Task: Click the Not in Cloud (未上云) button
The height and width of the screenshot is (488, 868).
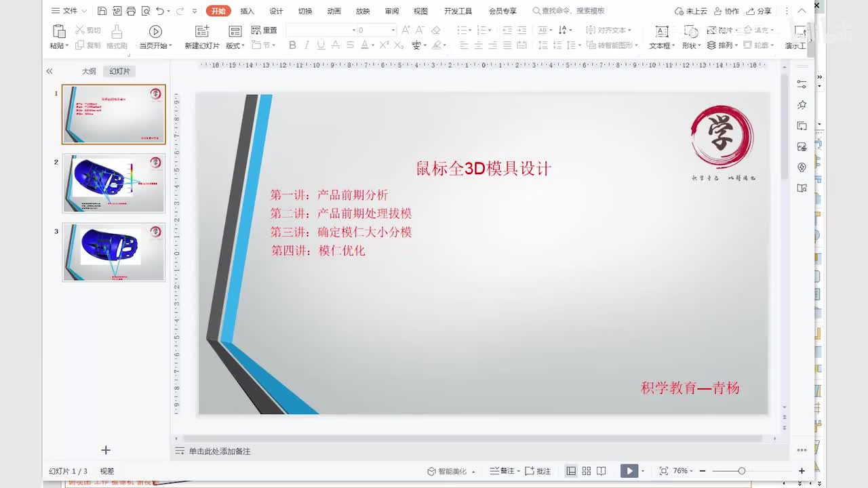Action: [691, 11]
